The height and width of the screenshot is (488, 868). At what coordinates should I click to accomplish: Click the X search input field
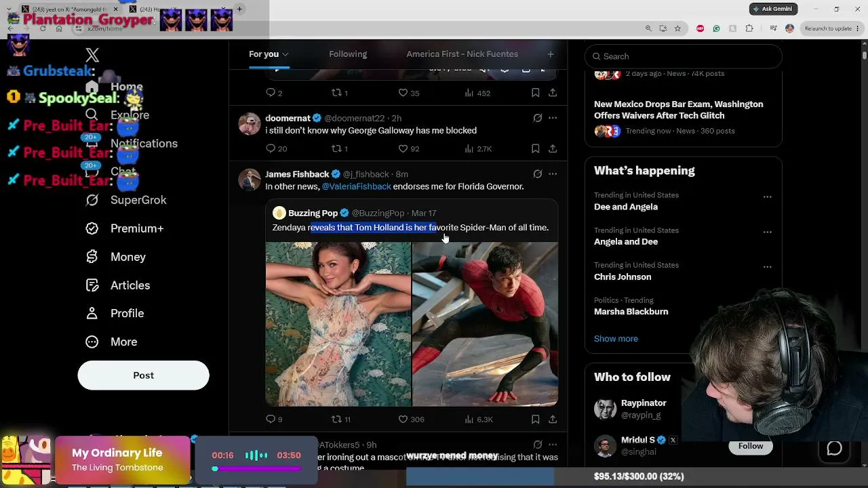(x=684, y=56)
